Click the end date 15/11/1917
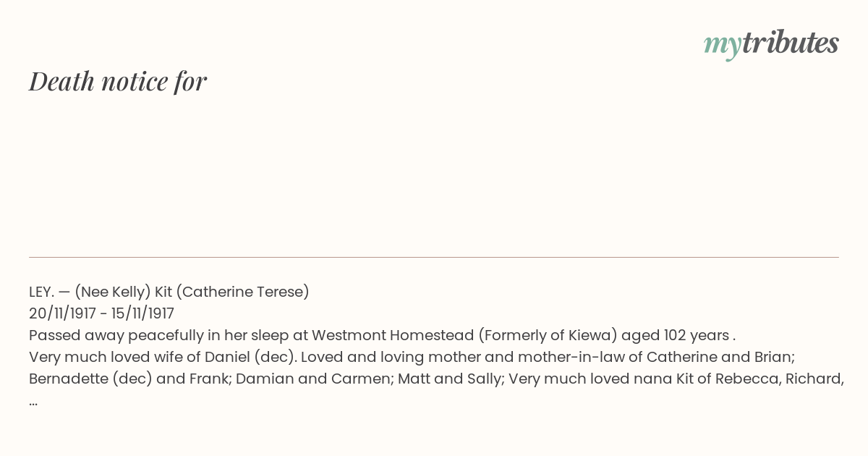Viewport: 868px width, 456px height. coord(142,313)
